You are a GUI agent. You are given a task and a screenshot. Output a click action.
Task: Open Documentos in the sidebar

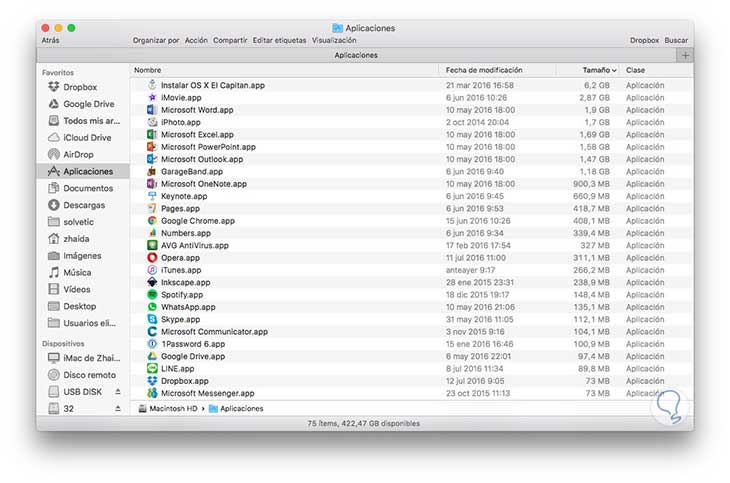pos(81,188)
